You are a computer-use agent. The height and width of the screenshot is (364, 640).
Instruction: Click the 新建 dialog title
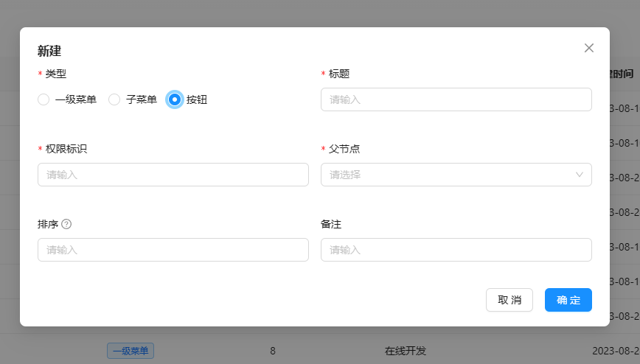tap(49, 51)
